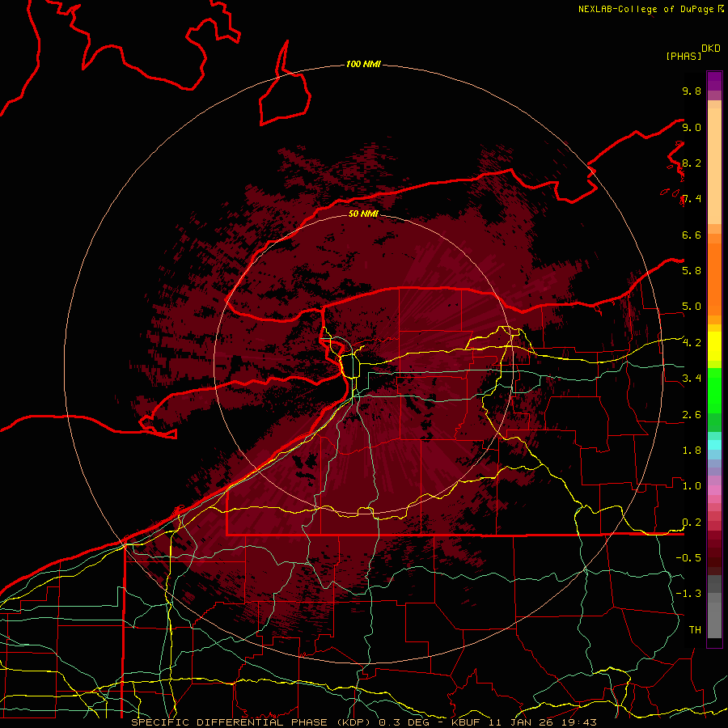Click the 9.8 value on the legend
Viewport: 728px width, 728px height.
pyautogui.click(x=692, y=91)
